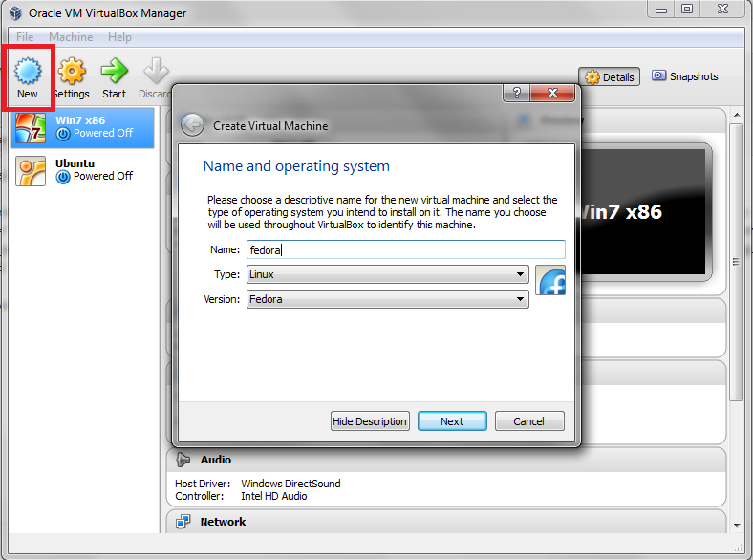Screen dimensions: 753x560
Task: Click the Cancel button
Action: tap(529, 421)
